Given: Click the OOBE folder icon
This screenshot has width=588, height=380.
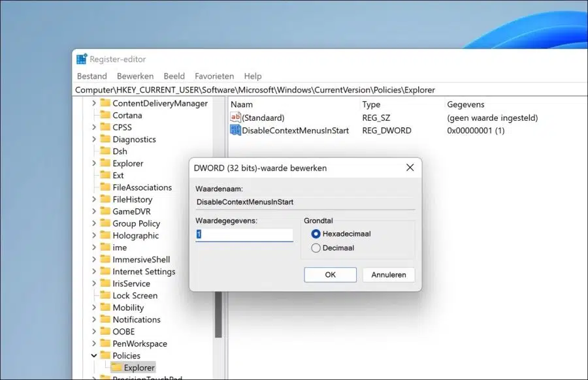Looking at the screenshot, I should tap(105, 331).
